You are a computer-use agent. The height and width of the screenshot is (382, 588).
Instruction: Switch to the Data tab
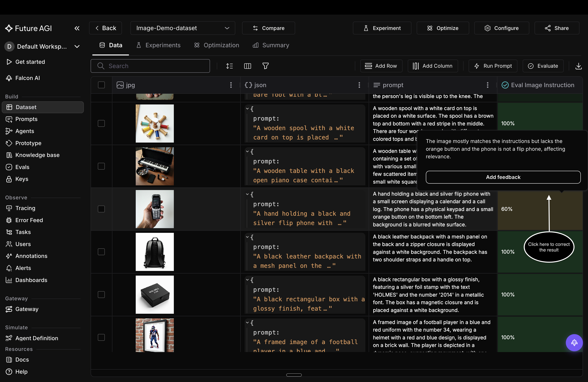[x=111, y=45]
